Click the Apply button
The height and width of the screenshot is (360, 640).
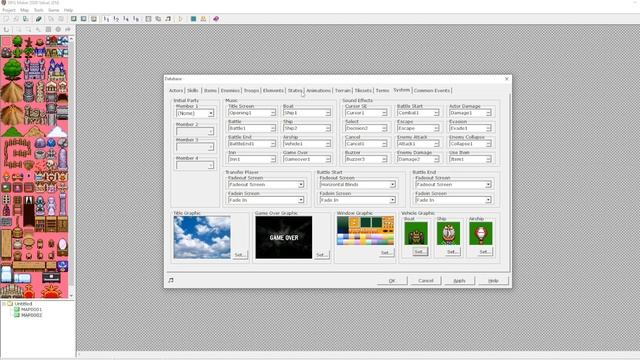459,280
